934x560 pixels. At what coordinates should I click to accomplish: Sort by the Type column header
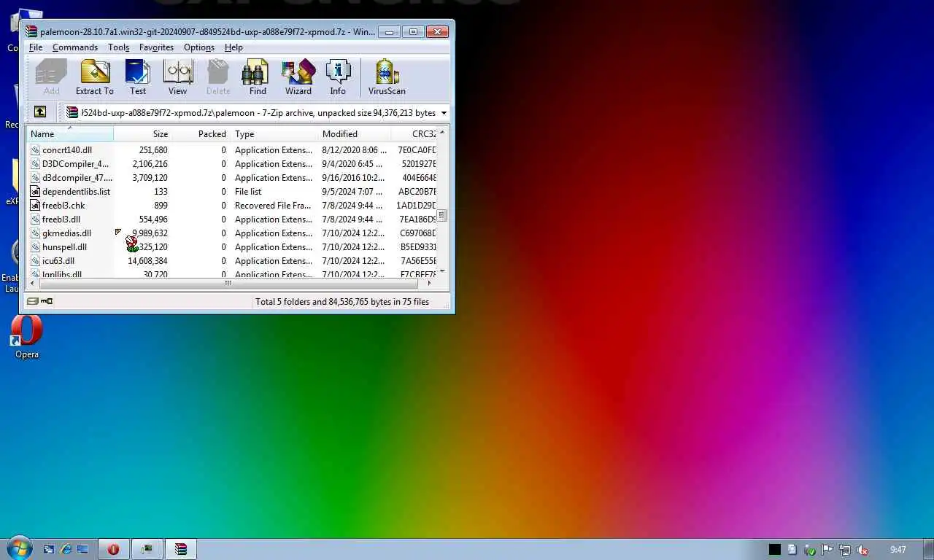click(x=274, y=134)
